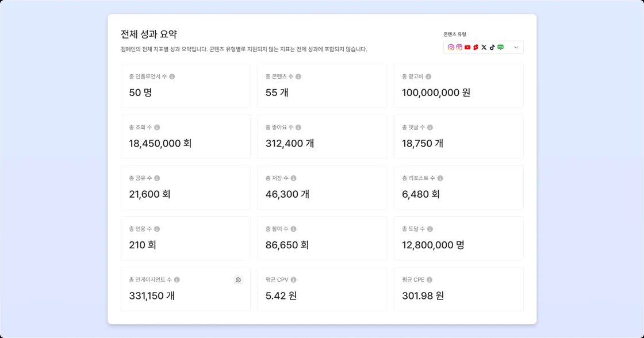
Task: Click info icon beside 평균 CPE
Action: tap(430, 280)
